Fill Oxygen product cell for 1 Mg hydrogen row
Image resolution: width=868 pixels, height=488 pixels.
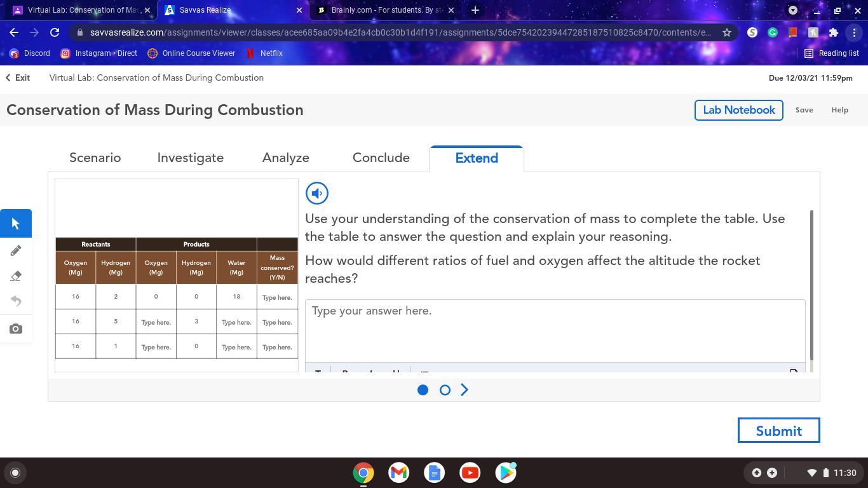point(156,347)
